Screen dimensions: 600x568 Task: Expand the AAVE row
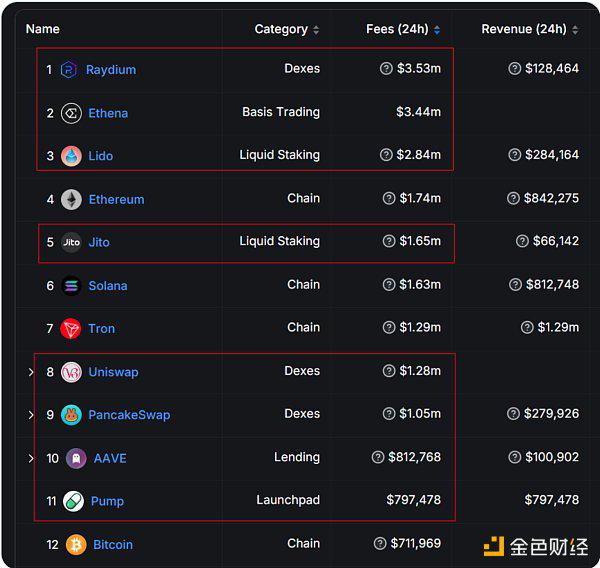pos(31,458)
